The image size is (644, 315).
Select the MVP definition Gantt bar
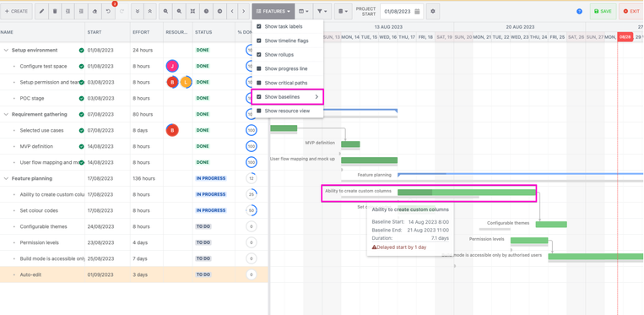click(350, 144)
